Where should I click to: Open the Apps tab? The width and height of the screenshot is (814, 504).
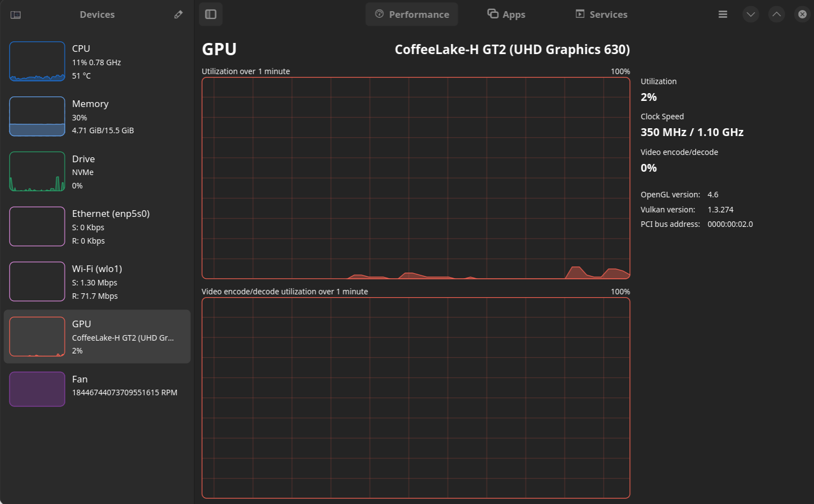tap(506, 14)
